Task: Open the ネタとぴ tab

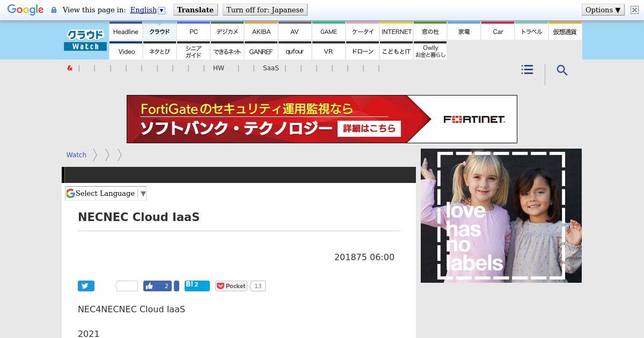Action: coord(159,51)
